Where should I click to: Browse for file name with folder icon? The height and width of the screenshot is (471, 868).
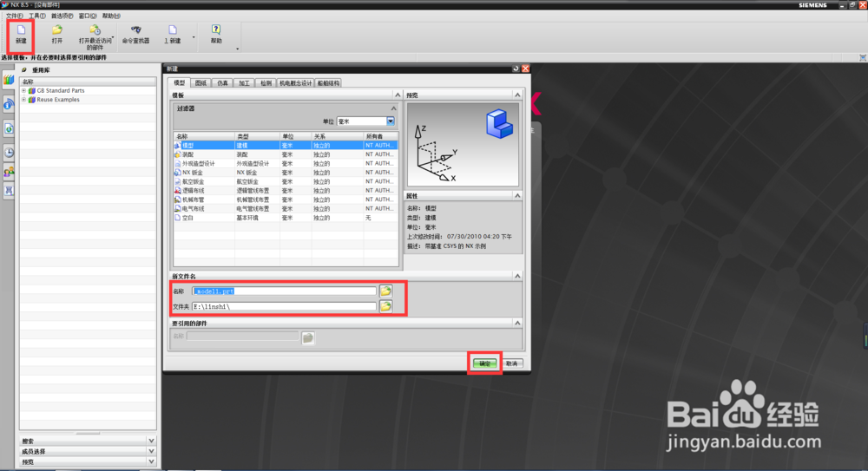pos(386,291)
